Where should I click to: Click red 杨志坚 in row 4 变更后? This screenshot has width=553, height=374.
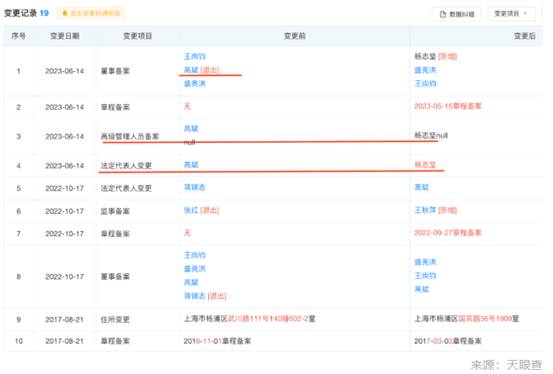pos(425,164)
